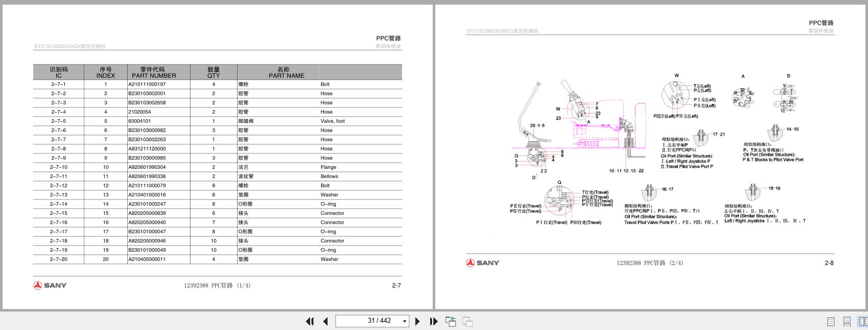The width and height of the screenshot is (868, 330).
Task: Jump to the last page
Action: pyautogui.click(x=434, y=321)
